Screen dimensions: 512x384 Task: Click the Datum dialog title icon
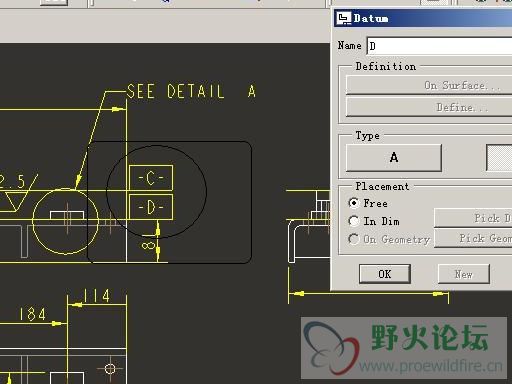[343, 18]
